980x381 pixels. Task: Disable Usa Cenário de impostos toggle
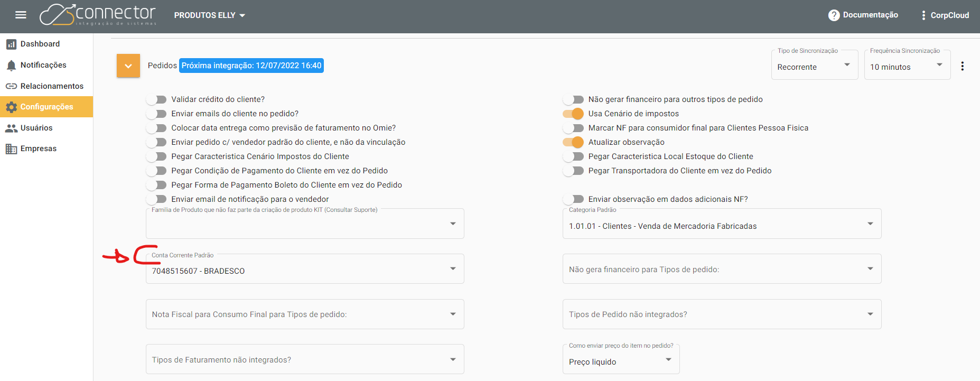point(573,114)
